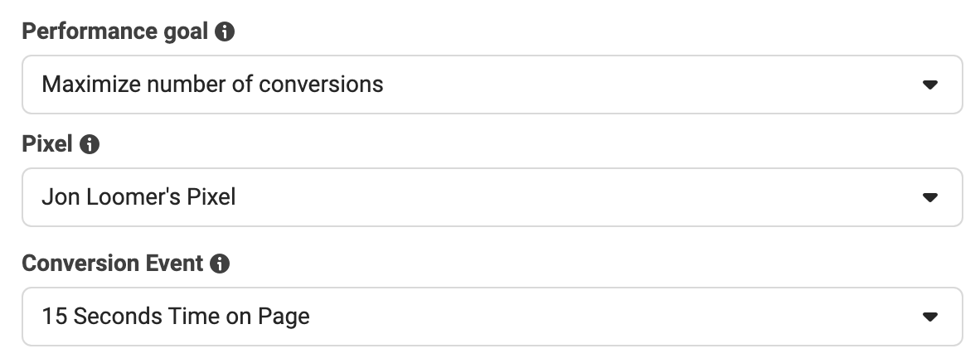This screenshot has width=980, height=363.
Task: Click the caret arrow in the Pixel dropdown
Action: [x=930, y=198]
